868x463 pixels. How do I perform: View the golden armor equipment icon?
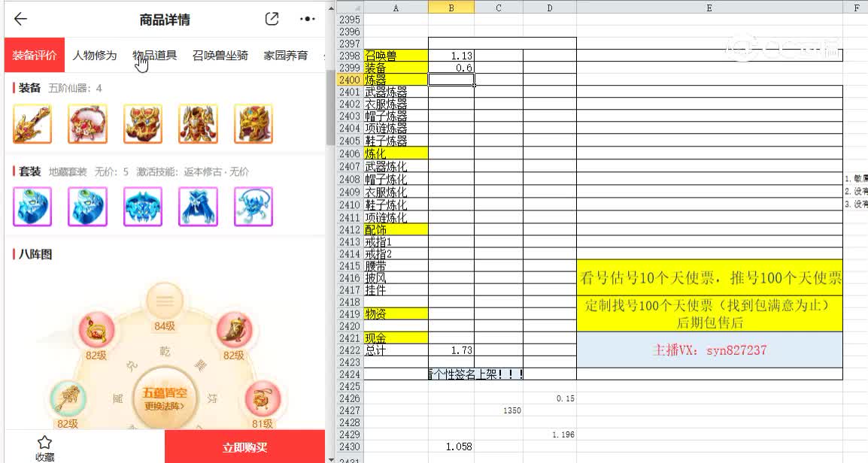(198, 124)
